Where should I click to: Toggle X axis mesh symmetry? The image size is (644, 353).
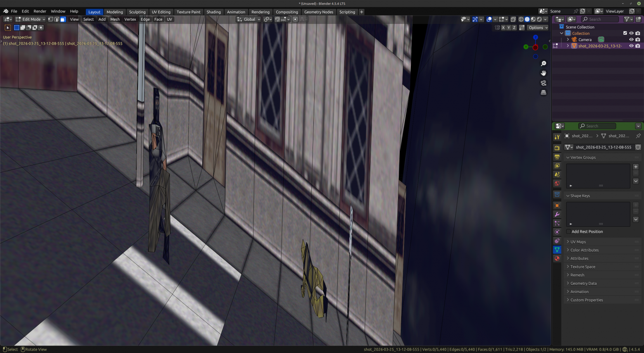pos(503,28)
